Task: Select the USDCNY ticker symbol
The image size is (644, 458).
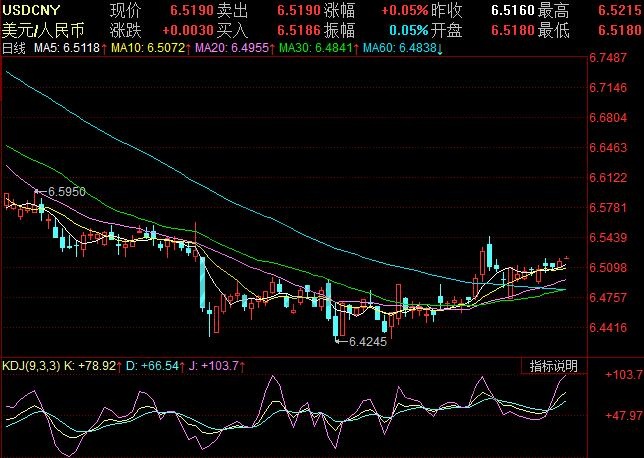Action: (38, 10)
